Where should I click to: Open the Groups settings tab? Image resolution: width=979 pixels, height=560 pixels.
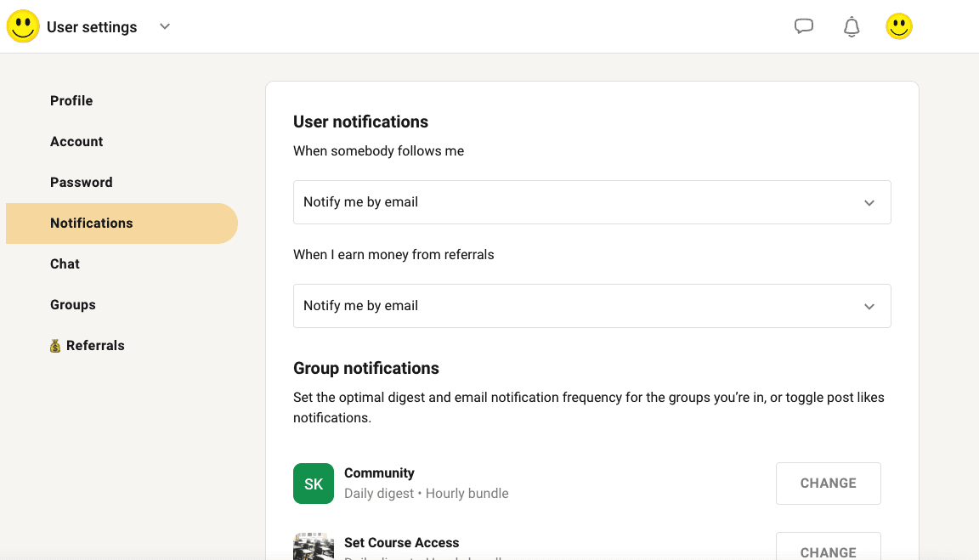73,305
